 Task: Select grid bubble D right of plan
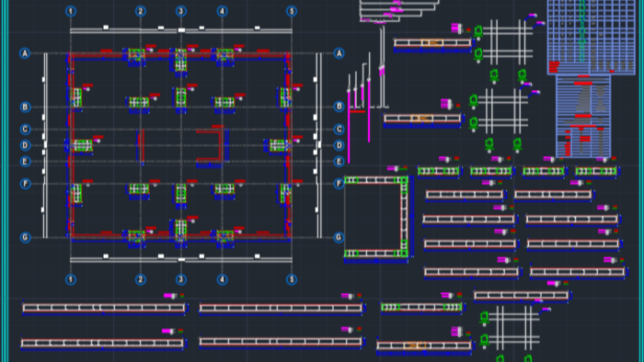coord(339,145)
